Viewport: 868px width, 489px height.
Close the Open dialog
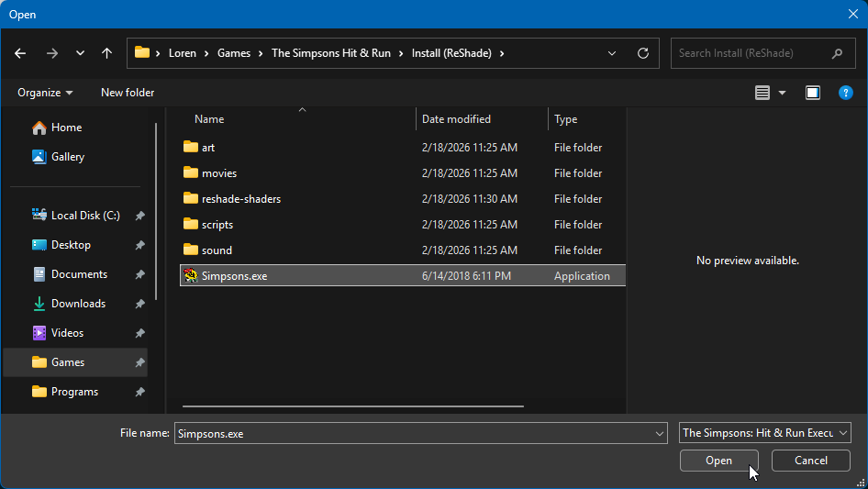[853, 14]
